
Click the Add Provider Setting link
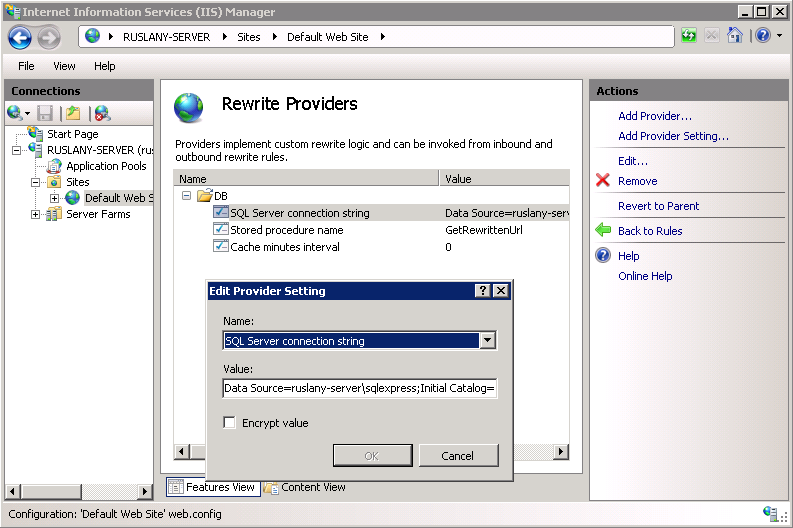coord(673,136)
